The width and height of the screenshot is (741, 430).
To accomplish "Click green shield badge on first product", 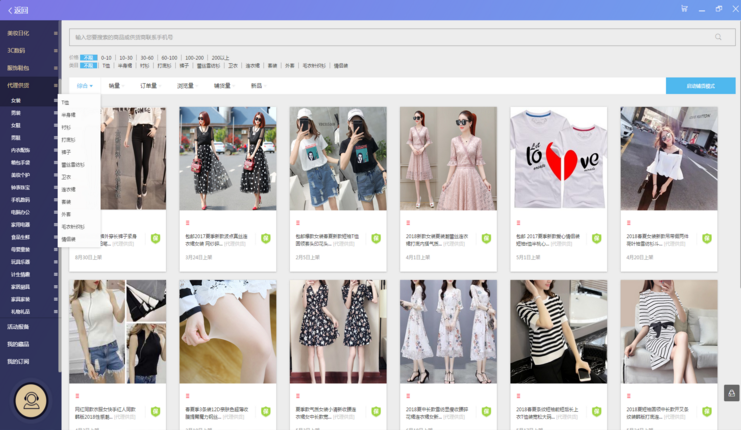I will pos(155,238).
